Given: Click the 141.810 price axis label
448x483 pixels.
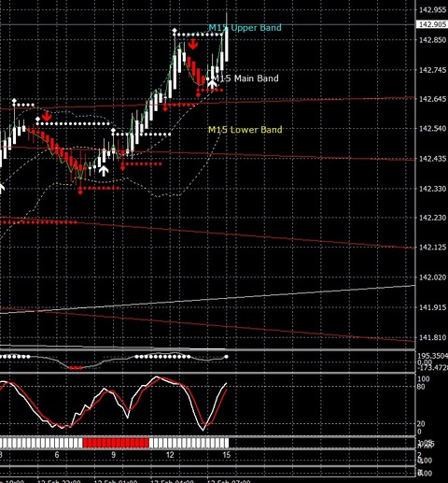Looking at the screenshot, I should click(x=432, y=337).
